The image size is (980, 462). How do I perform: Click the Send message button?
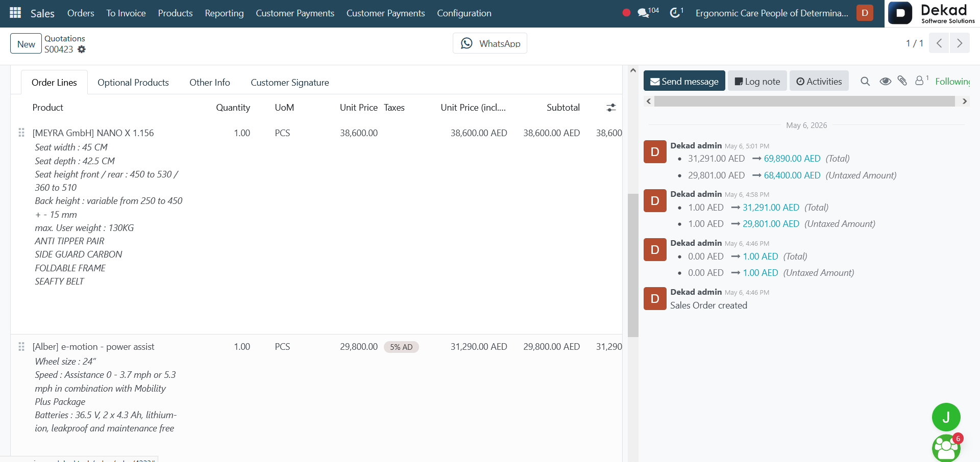(684, 81)
